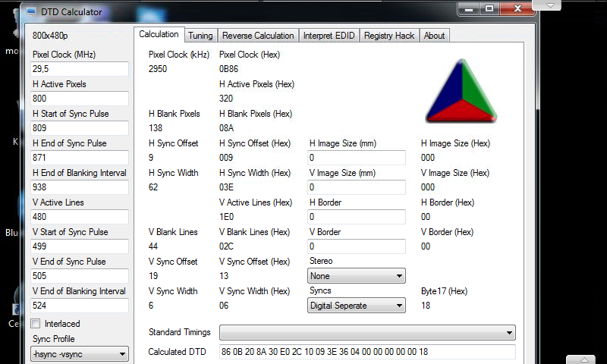Open the Syncs Digital Seperate dropdown
Image resolution: width=607 pixels, height=364 pixels.
[x=357, y=306]
